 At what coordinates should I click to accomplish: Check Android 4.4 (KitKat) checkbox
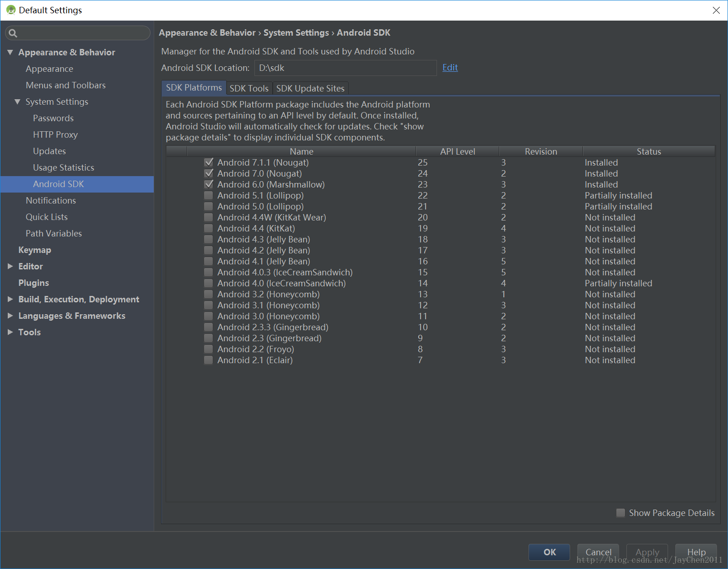point(209,228)
